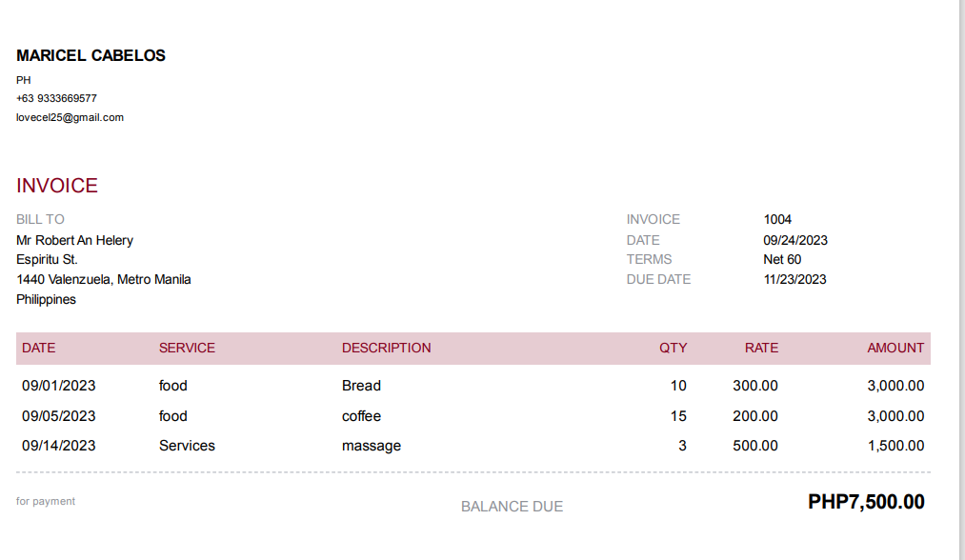The height and width of the screenshot is (560, 965).
Task: Click the AMOUNT column header
Action: [895, 348]
